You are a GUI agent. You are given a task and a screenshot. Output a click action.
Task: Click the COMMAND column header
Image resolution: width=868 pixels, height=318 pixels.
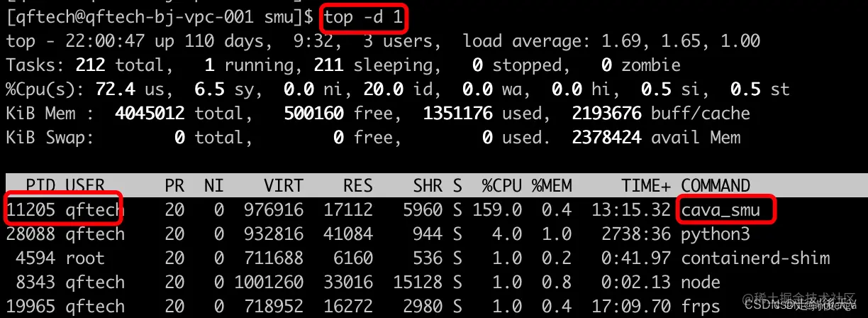click(716, 186)
